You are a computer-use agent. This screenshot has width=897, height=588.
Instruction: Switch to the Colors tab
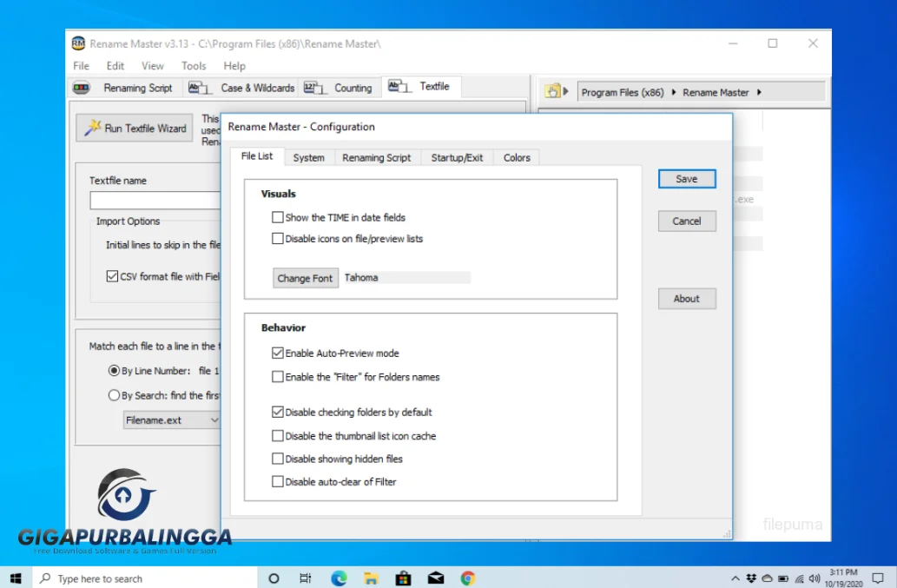[x=517, y=158]
